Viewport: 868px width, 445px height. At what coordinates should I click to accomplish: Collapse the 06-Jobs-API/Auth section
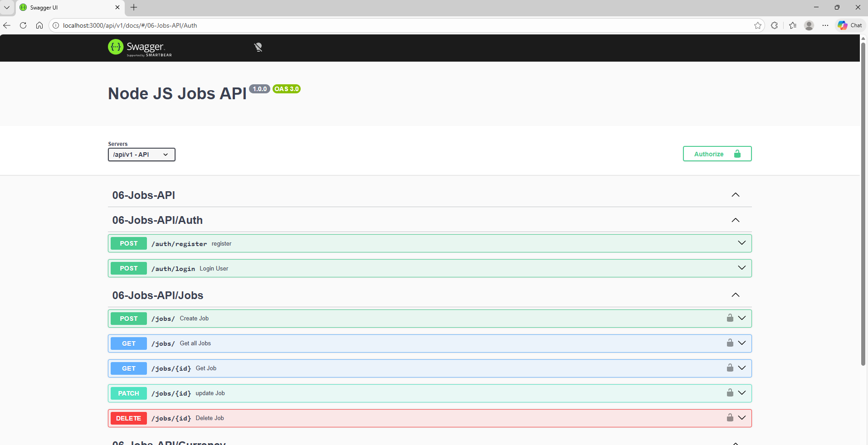(736, 220)
